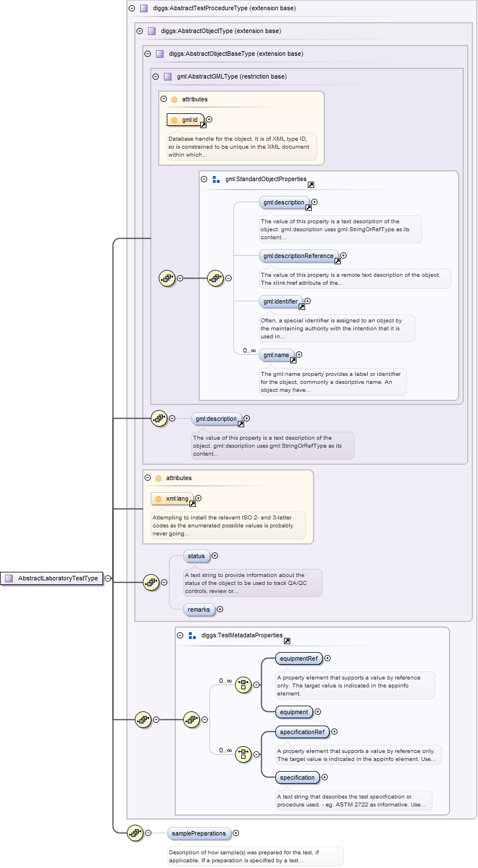
Task: Click the link arrow icon on gml:descriptionReference
Action: point(337,261)
